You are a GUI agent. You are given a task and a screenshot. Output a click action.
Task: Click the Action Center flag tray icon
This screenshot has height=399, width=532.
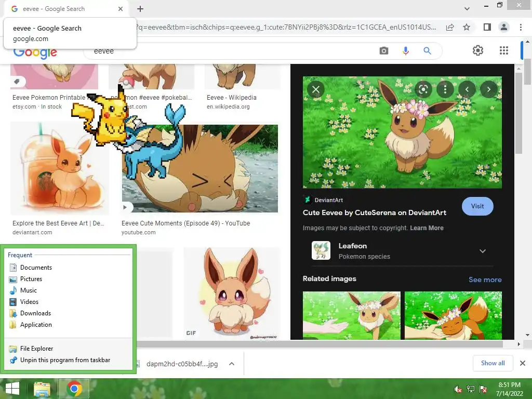click(x=483, y=389)
